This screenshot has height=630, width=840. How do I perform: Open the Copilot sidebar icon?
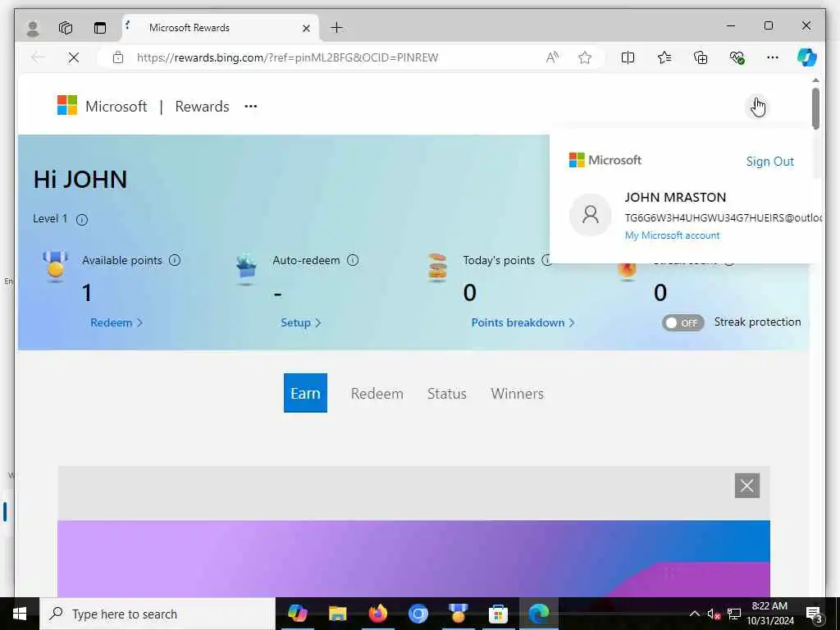click(807, 57)
